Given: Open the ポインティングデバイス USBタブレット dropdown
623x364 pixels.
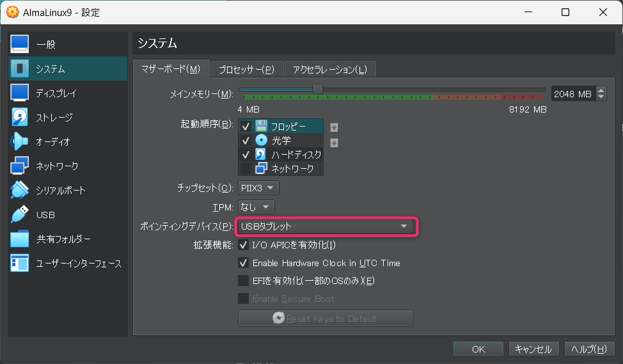Looking at the screenshot, I should pyautogui.click(x=325, y=226).
